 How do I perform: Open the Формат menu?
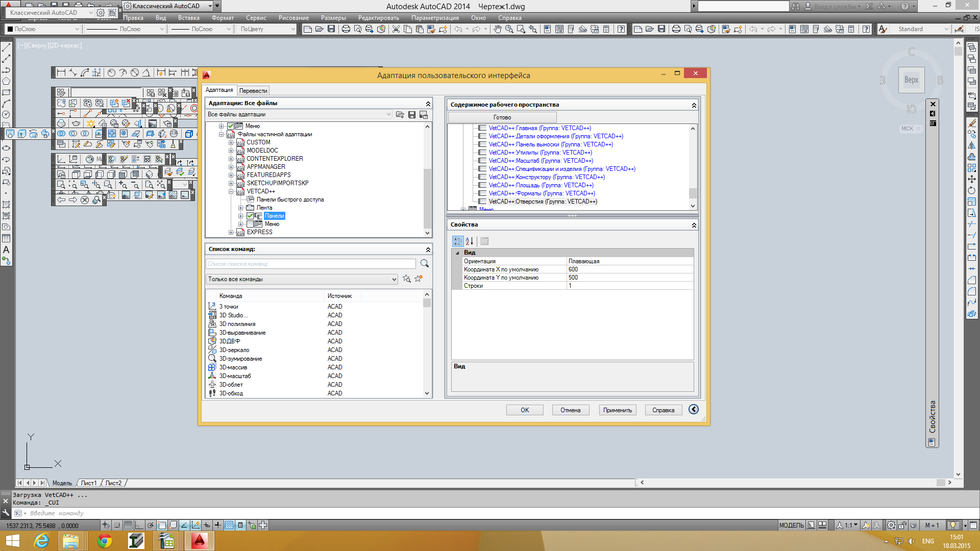tap(223, 18)
